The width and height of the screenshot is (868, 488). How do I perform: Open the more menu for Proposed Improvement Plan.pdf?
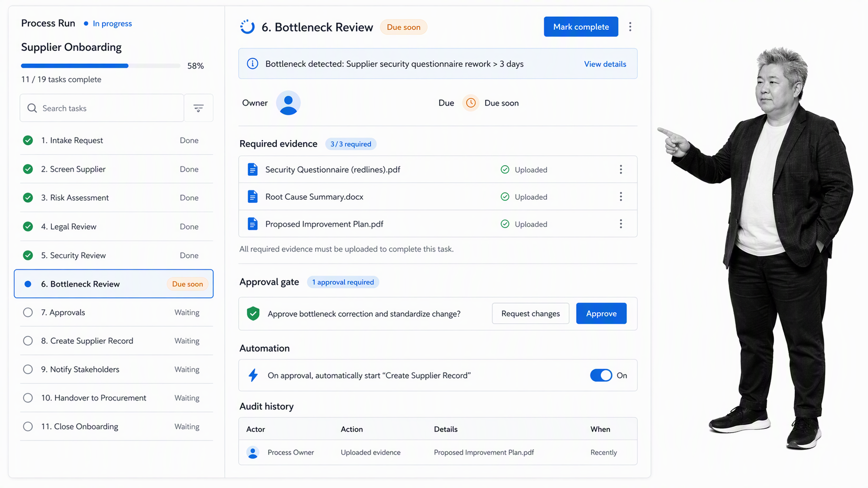(621, 224)
